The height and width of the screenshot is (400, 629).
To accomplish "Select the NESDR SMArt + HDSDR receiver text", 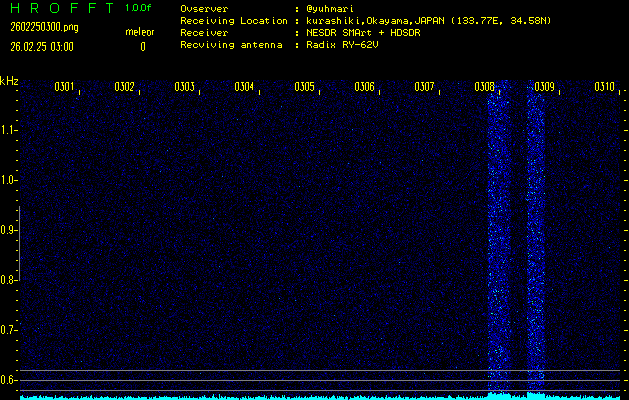I will (x=366, y=32).
